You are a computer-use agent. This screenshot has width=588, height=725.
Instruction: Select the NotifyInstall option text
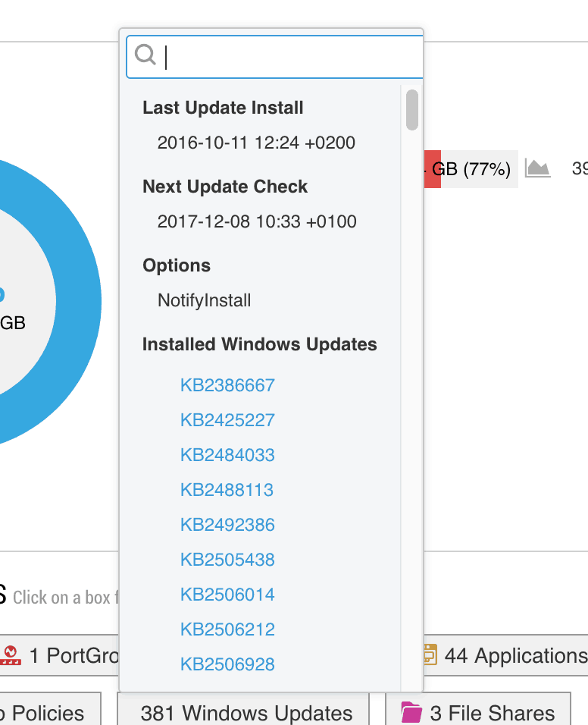click(x=204, y=300)
